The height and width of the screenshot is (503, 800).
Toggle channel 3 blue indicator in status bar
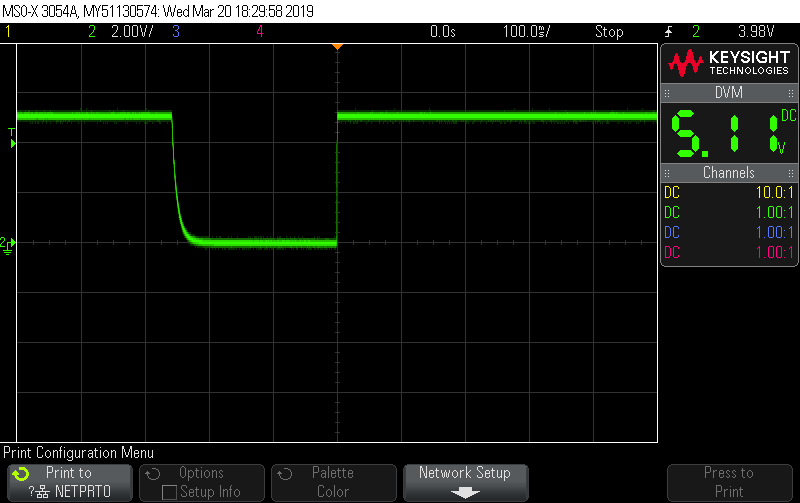[176, 31]
